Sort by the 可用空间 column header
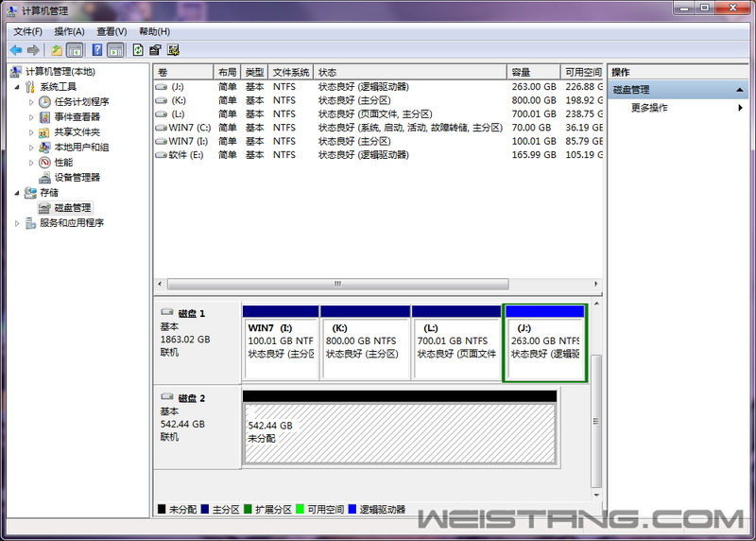This screenshot has height=541, width=756. click(x=581, y=73)
